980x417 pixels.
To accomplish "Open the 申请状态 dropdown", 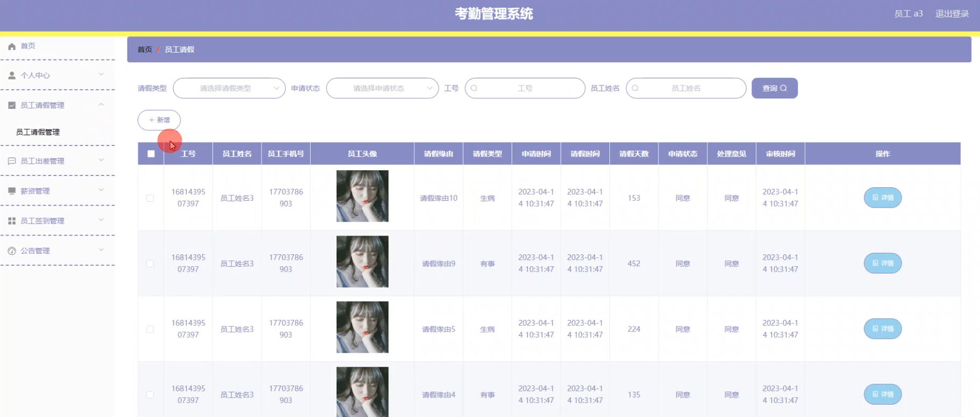I will pyautogui.click(x=382, y=89).
